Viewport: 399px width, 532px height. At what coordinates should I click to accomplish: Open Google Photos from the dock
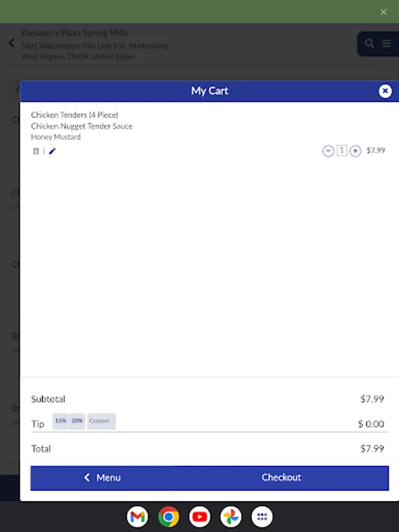(231, 517)
